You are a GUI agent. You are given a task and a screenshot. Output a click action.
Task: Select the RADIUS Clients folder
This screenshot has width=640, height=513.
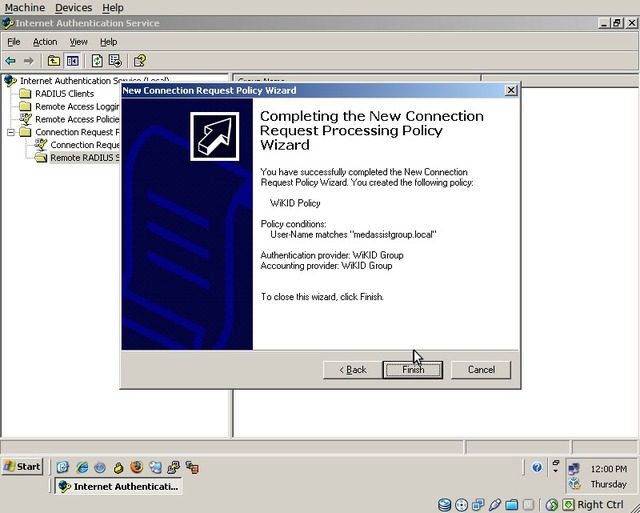[64, 94]
